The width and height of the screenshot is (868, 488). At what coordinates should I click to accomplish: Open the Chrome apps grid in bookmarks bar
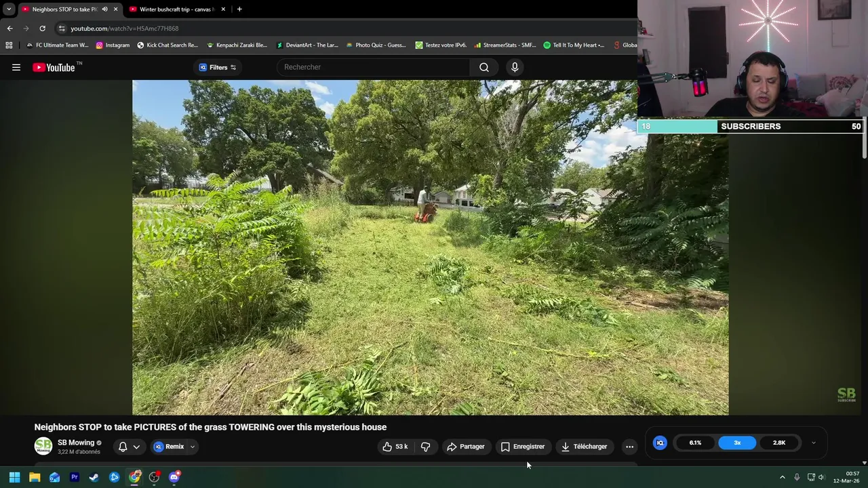point(9,45)
